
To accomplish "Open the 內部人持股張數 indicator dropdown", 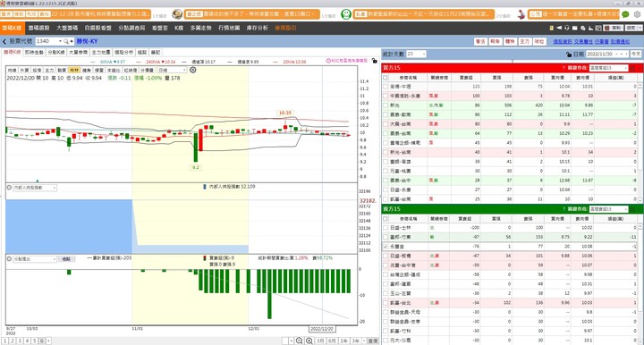I will point(35,188).
